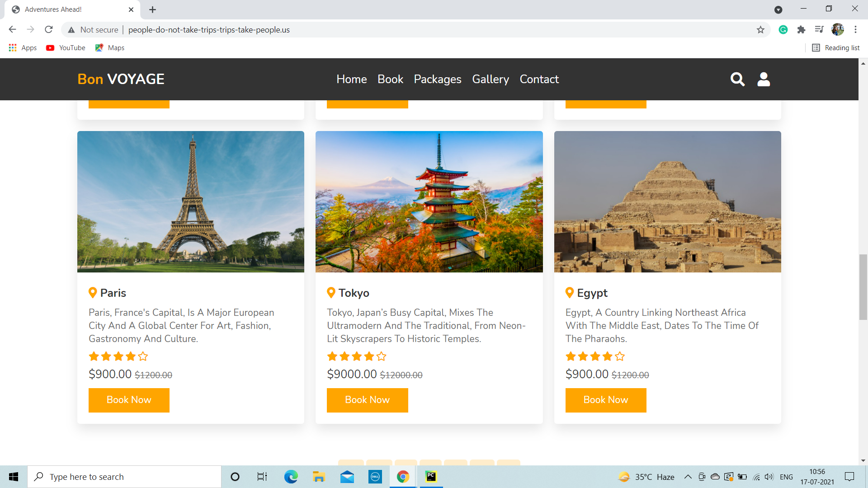Launch Microsoft Edge from the taskbar
868x488 pixels.
pyautogui.click(x=291, y=476)
